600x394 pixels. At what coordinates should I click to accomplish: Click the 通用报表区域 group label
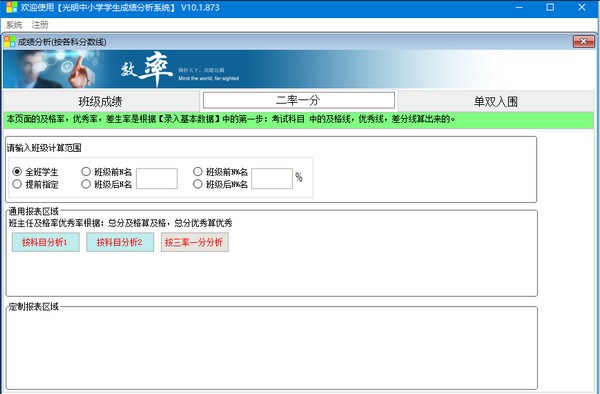[34, 211]
